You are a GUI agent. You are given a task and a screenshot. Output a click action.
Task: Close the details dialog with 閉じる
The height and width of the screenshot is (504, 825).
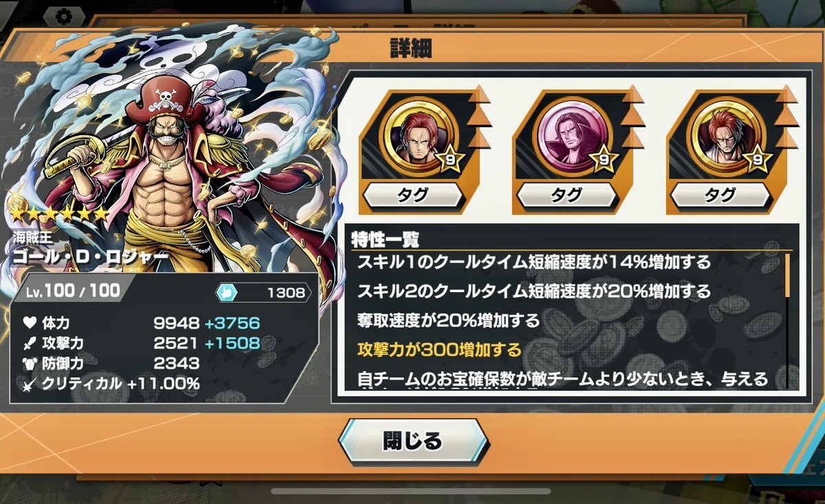click(x=412, y=441)
